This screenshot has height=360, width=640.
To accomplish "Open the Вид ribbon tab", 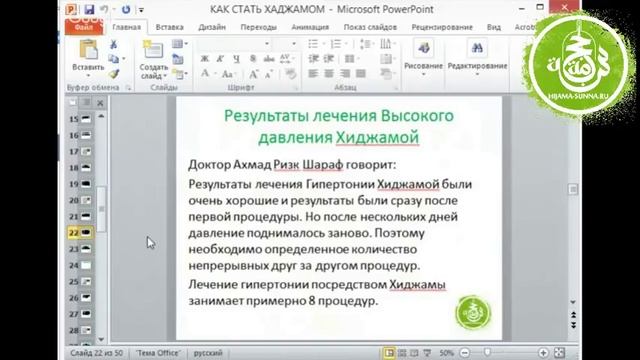I will (493, 27).
